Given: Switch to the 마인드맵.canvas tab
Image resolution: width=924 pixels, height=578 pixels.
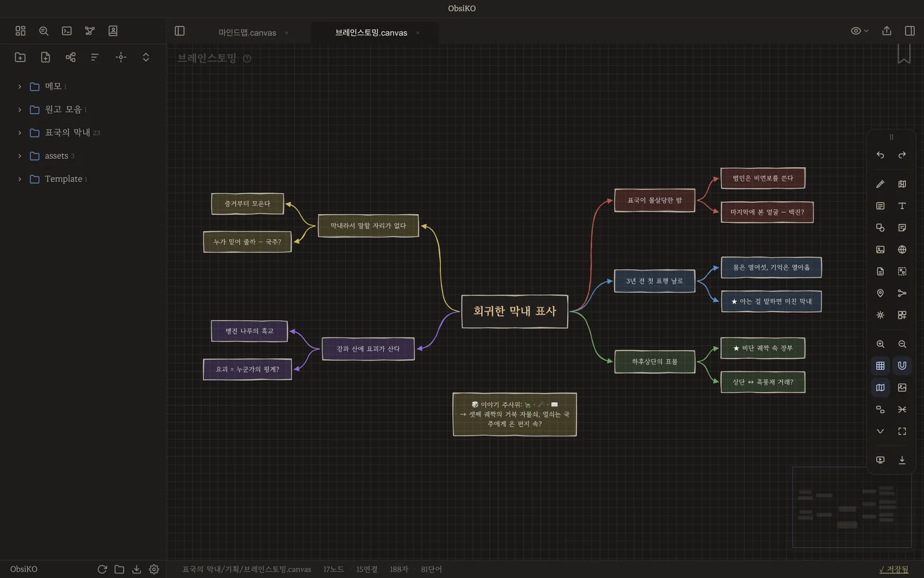Looking at the screenshot, I should [x=247, y=32].
